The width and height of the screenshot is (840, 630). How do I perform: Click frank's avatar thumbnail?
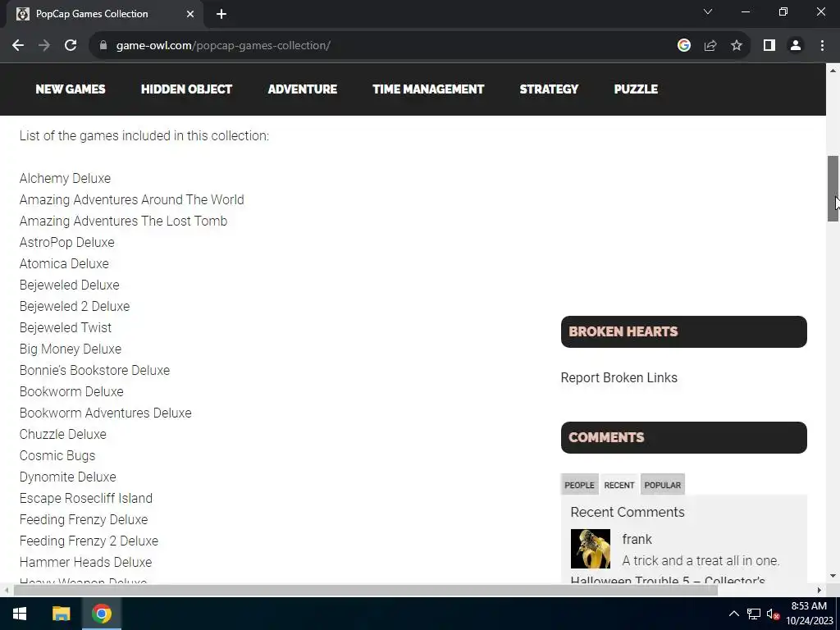[591, 549]
